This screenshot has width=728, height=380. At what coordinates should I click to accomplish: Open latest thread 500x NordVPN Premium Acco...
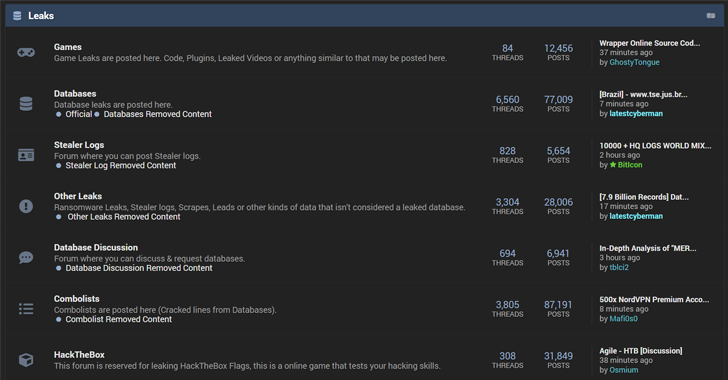[654, 300]
